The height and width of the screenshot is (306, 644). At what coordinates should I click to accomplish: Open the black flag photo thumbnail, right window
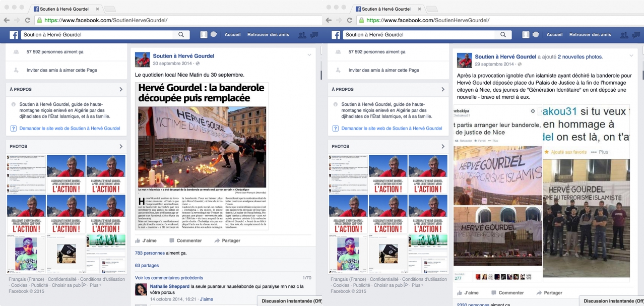pyautogui.click(x=389, y=255)
